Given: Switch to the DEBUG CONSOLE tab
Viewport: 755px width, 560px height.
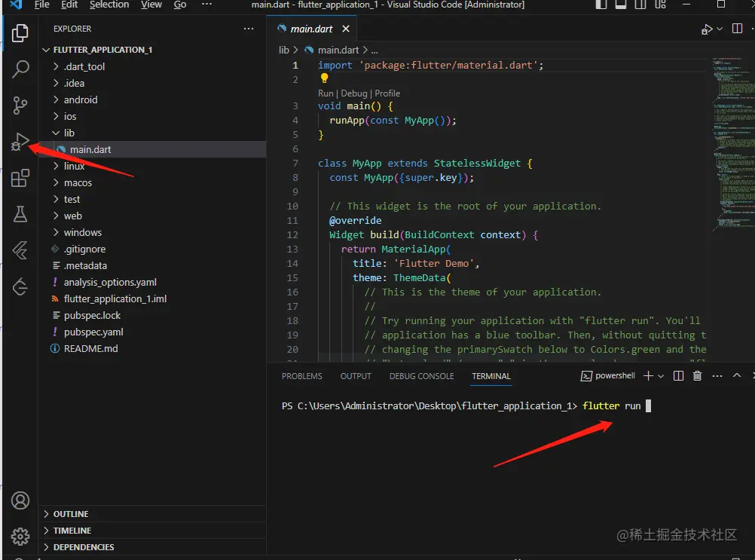Looking at the screenshot, I should coord(421,376).
